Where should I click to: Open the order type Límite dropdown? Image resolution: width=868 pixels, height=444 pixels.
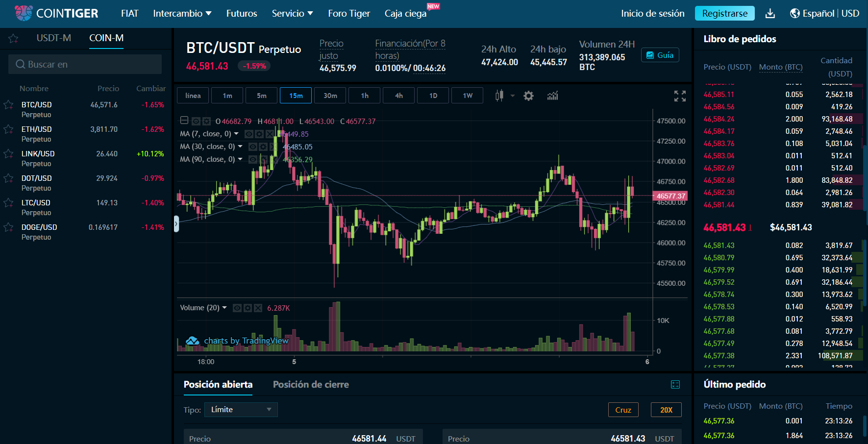tap(241, 410)
